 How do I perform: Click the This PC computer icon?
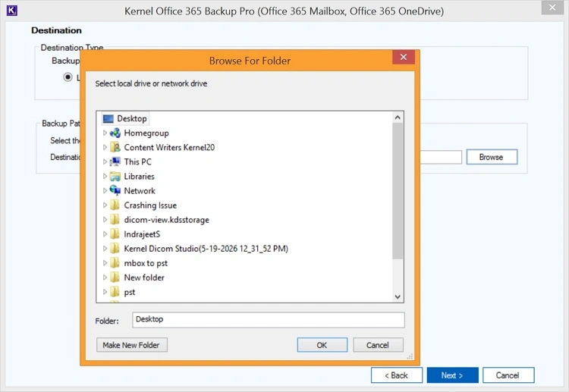(x=115, y=162)
